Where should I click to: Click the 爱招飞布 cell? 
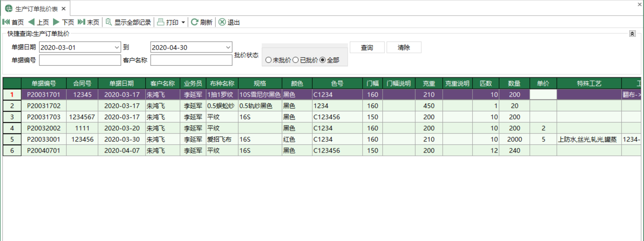click(222, 139)
